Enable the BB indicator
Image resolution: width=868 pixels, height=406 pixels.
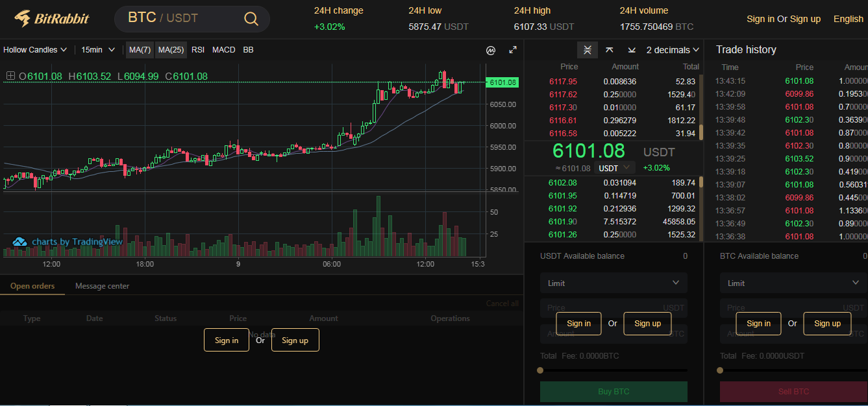tap(248, 50)
